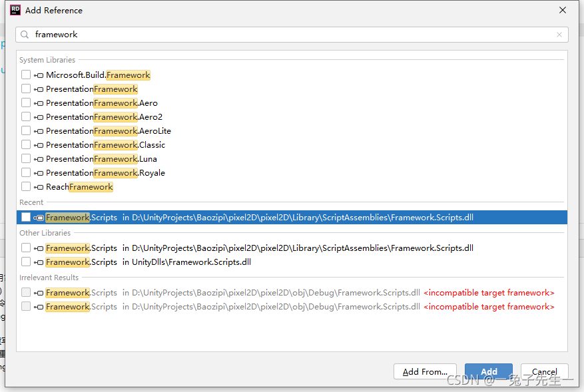Click assembly icon next to PresentationFramework.Luna
Viewport: 584px width, 392px height.
(39, 159)
